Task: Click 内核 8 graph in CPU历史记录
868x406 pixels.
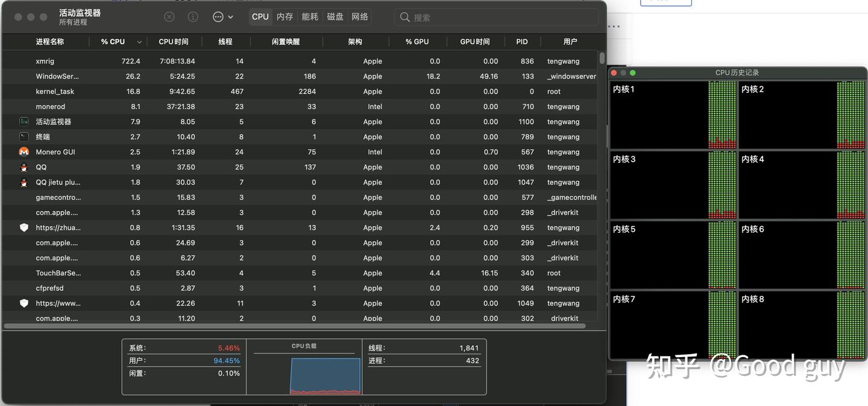Action: pyautogui.click(x=802, y=325)
